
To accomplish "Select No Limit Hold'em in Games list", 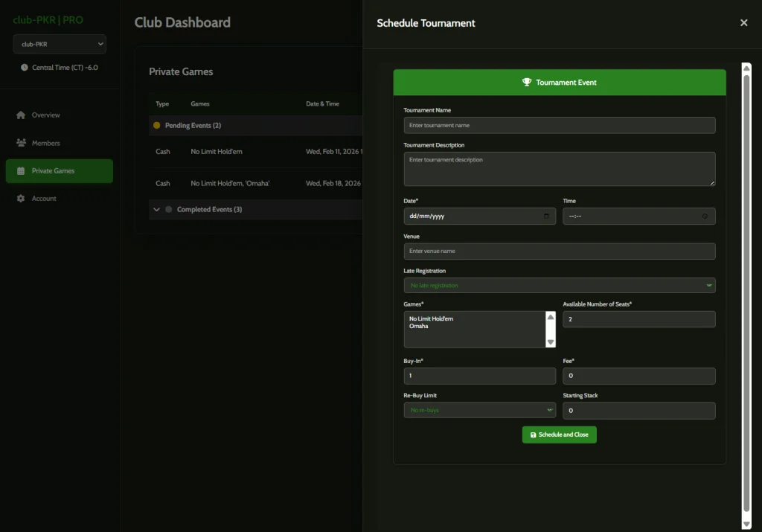I will tap(431, 318).
